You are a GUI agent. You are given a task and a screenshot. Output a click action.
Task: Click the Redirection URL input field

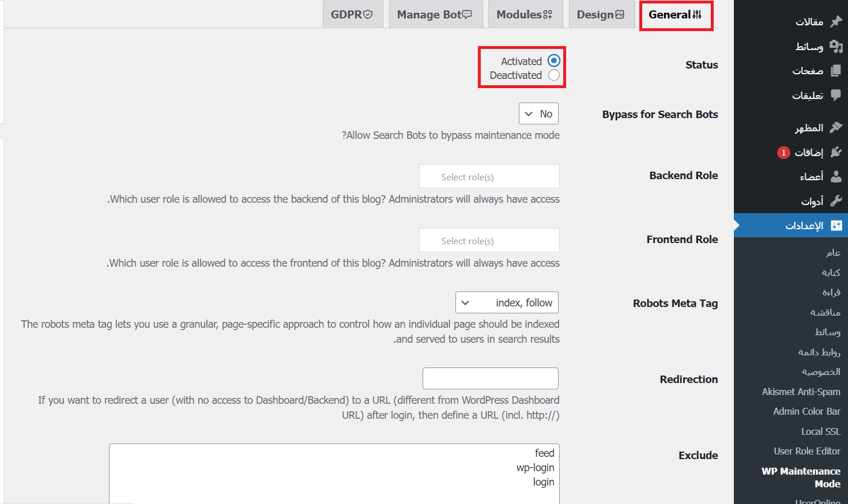pyautogui.click(x=491, y=378)
